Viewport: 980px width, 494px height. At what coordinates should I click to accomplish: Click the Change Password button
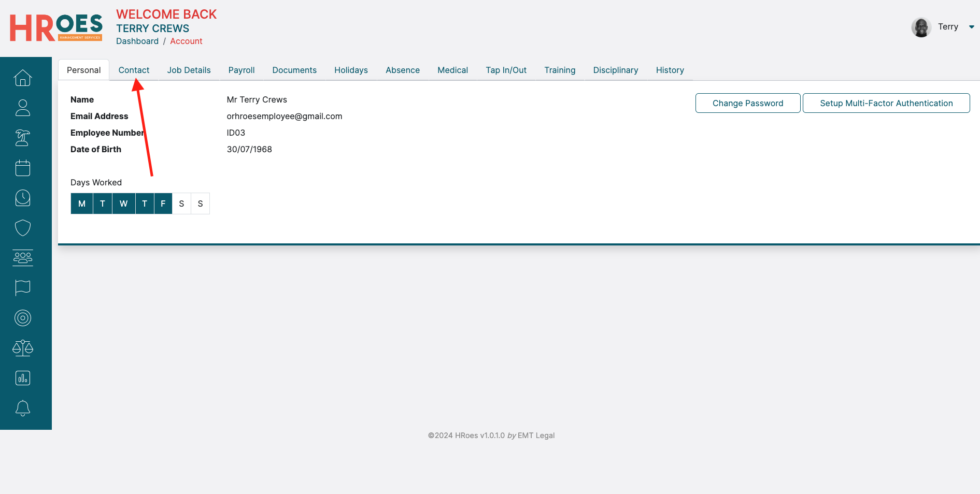point(747,103)
